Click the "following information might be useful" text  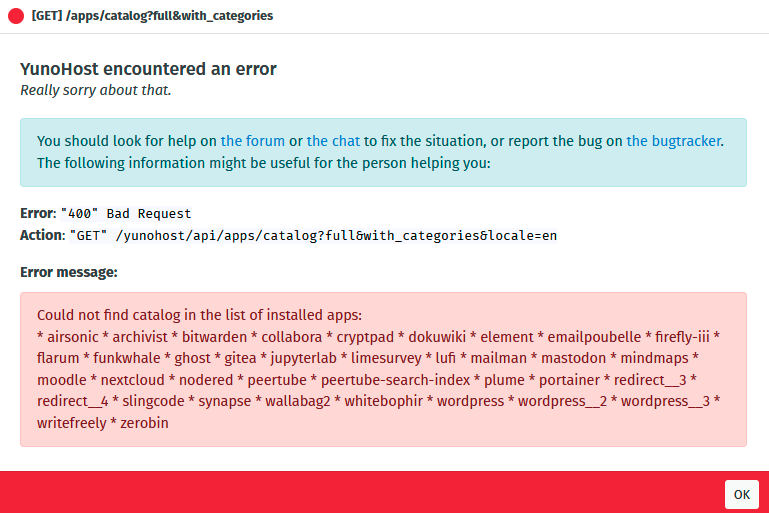tap(263, 163)
